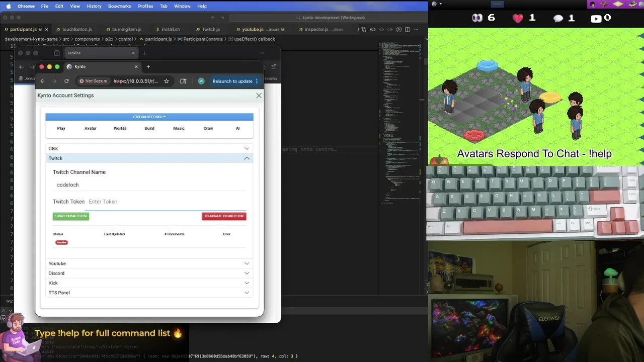Screen dimensions: 644x362
Task: Expand the Kick section
Action: click(x=149, y=283)
